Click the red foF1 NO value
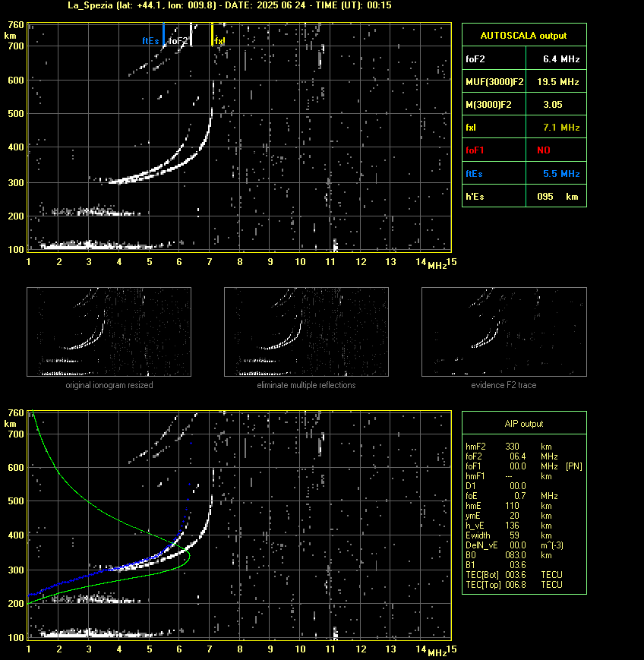 (x=544, y=150)
